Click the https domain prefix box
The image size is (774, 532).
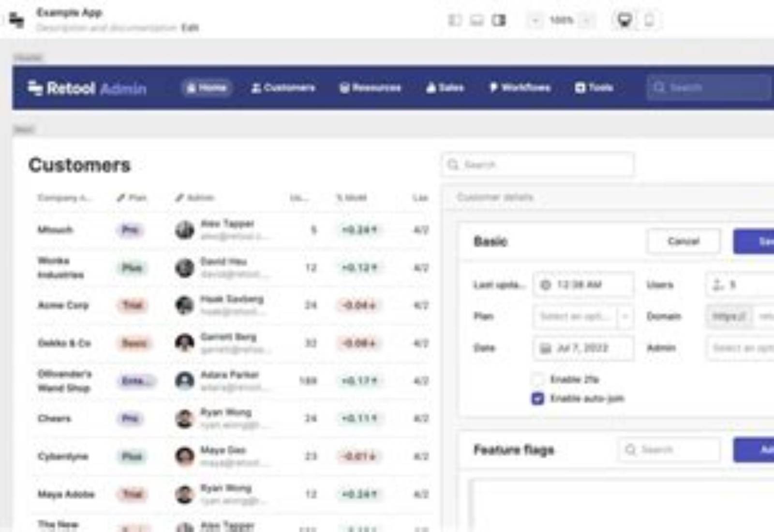point(729,316)
